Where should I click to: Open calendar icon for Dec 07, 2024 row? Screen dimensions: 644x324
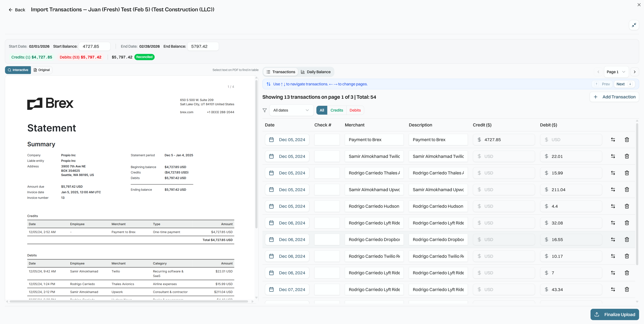(x=271, y=290)
